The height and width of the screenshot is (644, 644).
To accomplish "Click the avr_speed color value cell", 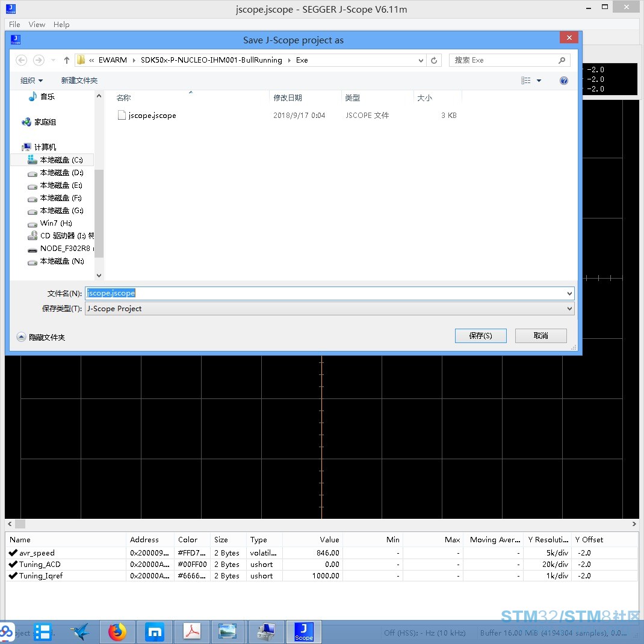I will click(x=192, y=553).
